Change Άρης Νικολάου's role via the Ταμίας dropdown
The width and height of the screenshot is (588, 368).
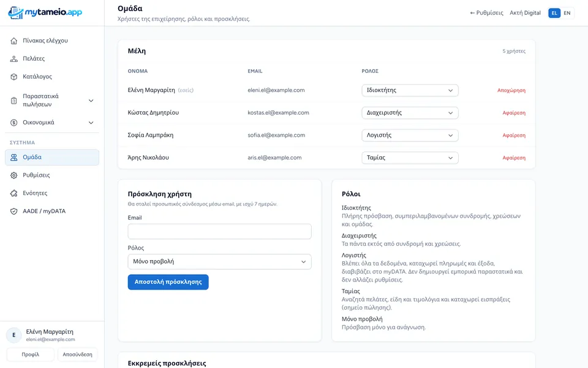click(410, 158)
